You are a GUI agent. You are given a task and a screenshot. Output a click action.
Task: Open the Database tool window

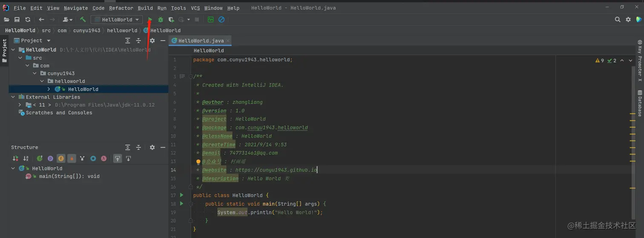click(640, 103)
